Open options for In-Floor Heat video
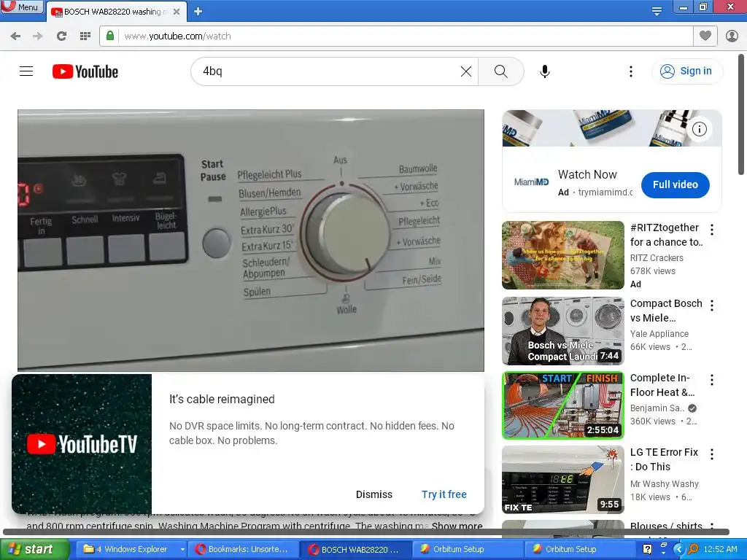Image resolution: width=747 pixels, height=560 pixels. click(x=712, y=379)
